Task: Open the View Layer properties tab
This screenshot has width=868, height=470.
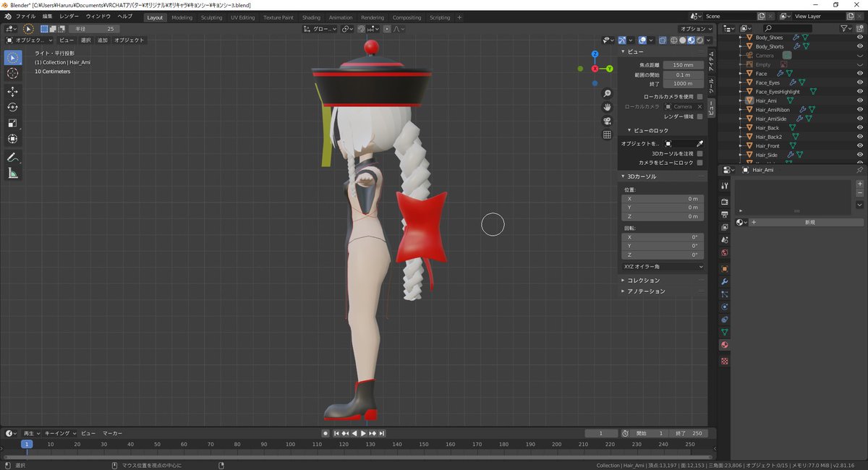Action: pos(725,227)
